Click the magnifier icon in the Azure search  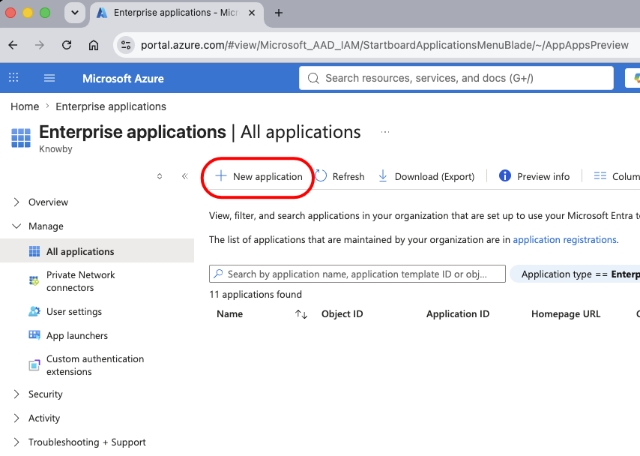click(x=313, y=78)
